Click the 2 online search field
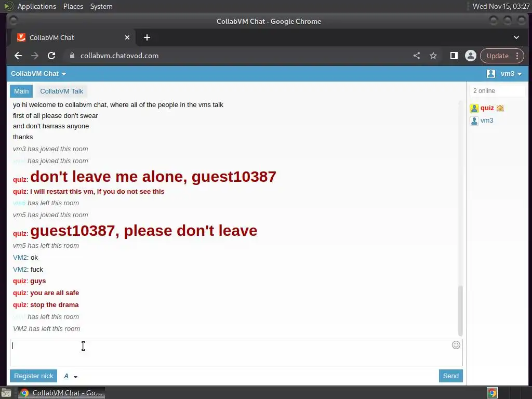Viewport: 532px width, 399px height. coord(497,91)
